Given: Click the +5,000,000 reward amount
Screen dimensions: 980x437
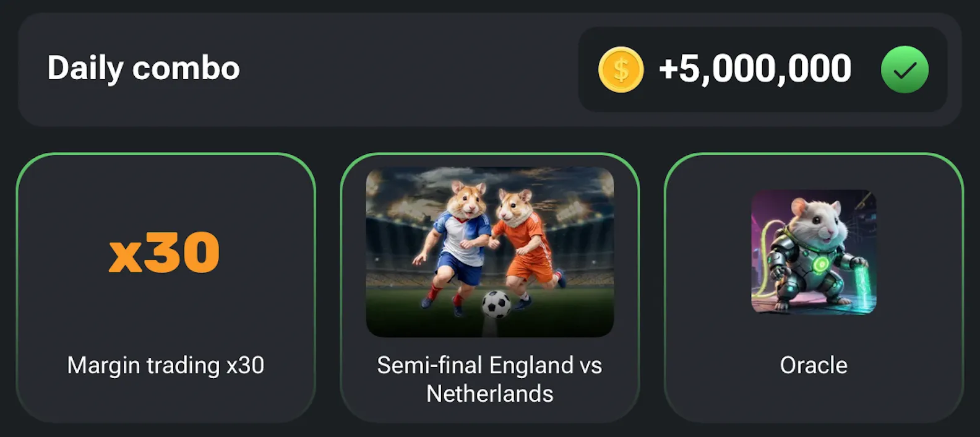Looking at the screenshot, I should pos(755,69).
